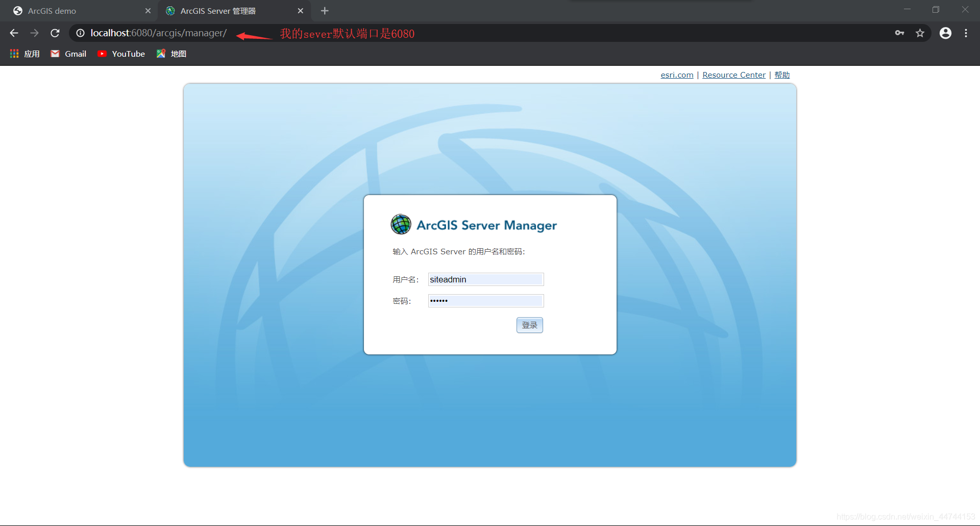The width and height of the screenshot is (980, 526).
Task: Focus the 用户名 username field
Action: 486,279
